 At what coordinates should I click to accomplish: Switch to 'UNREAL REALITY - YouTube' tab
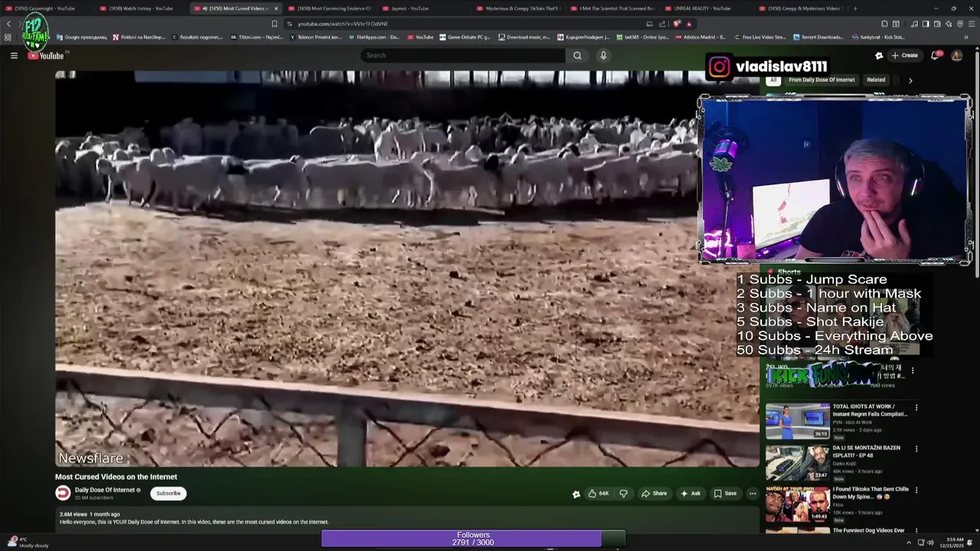[706, 8]
